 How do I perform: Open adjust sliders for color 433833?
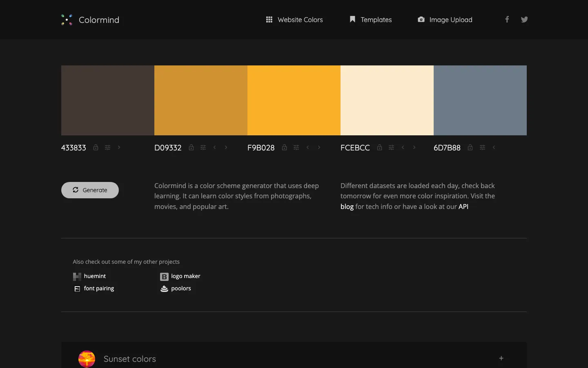tap(107, 148)
